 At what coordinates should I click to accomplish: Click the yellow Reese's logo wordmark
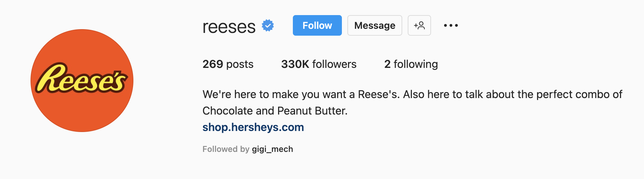82,79
